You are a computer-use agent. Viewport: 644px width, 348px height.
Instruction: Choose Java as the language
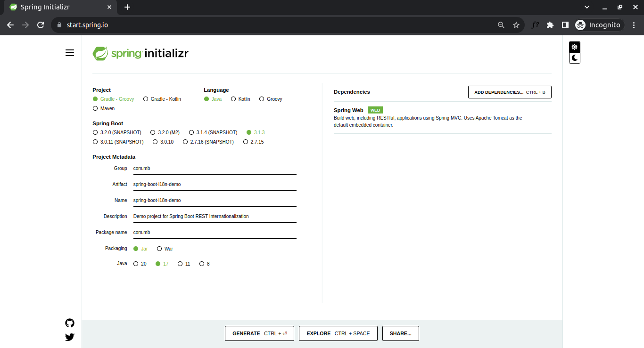213,99
